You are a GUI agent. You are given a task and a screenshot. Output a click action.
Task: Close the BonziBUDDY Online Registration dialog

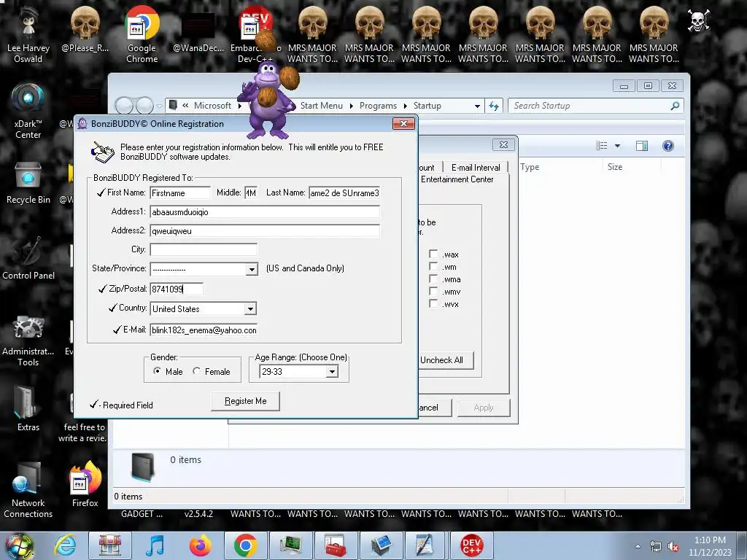click(403, 124)
